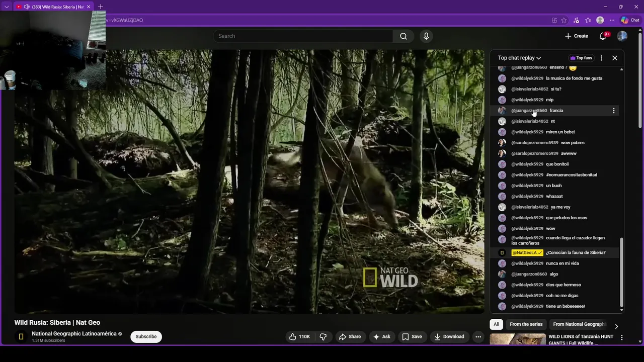Open more actions ellipsis below video
Image resolution: width=644 pixels, height=362 pixels.
click(478, 337)
